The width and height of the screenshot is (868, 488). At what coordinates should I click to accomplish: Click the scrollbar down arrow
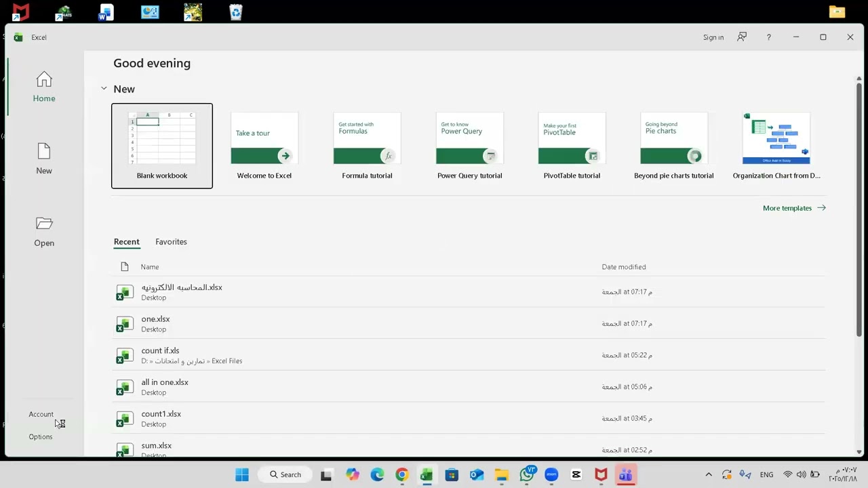[859, 452]
